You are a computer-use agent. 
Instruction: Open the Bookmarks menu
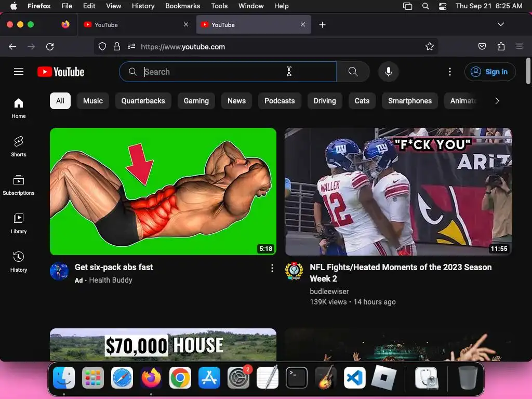[182, 6]
